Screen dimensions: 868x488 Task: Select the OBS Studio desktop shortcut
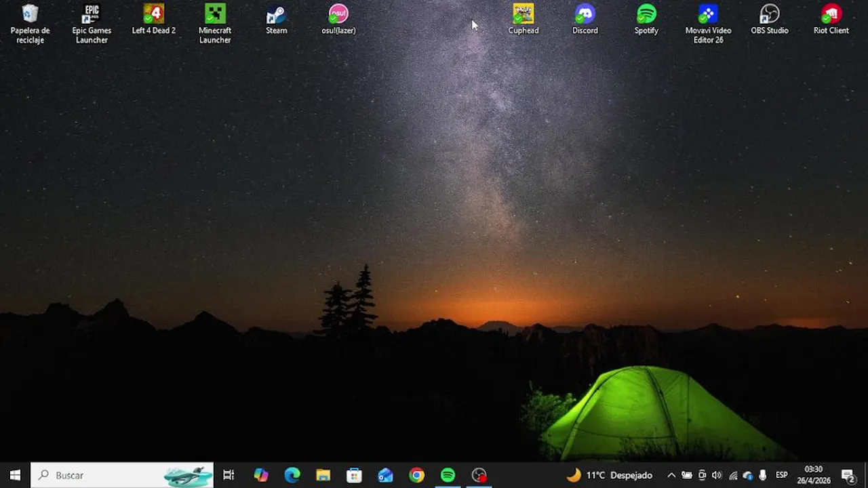click(x=770, y=19)
